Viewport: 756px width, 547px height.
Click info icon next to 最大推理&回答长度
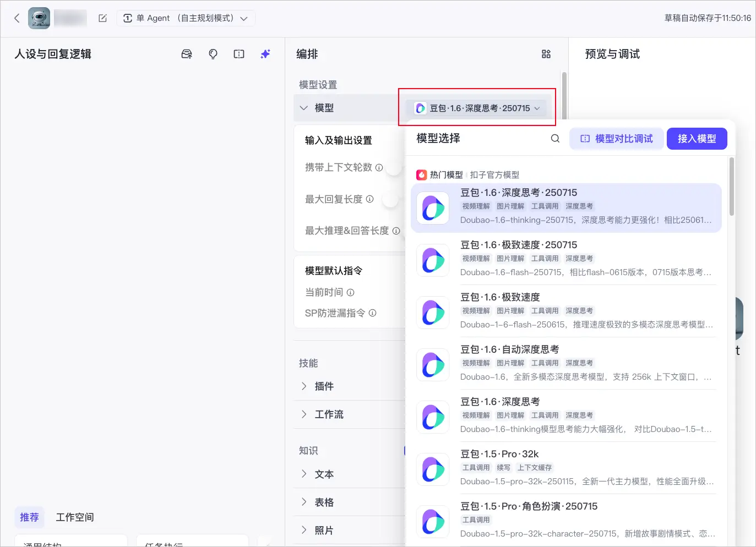point(396,231)
